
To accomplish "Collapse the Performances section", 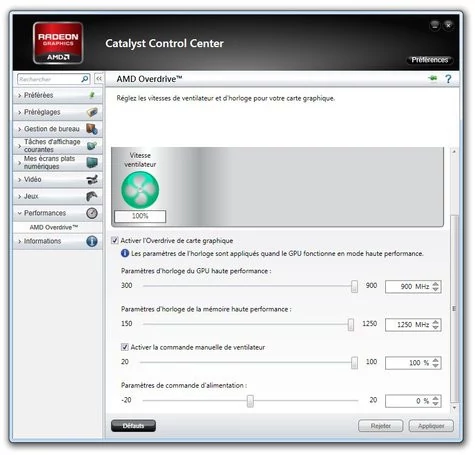I will (57, 213).
